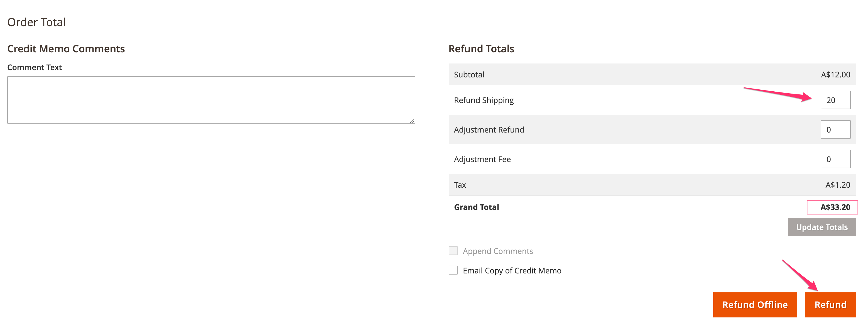Screen dimensions: 868x323
Task: Tick the Append Comments checkbox
Action: click(453, 251)
